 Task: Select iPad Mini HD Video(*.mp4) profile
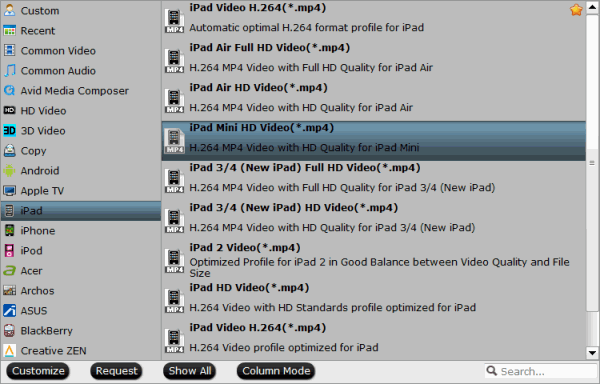click(x=373, y=141)
